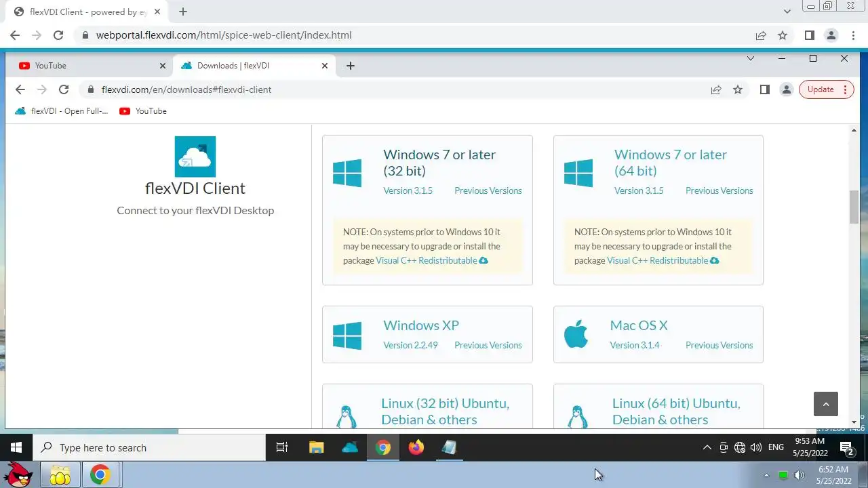The height and width of the screenshot is (488, 868).
Task: Launch Firefox from the inner taskbar
Action: pyautogui.click(x=416, y=447)
